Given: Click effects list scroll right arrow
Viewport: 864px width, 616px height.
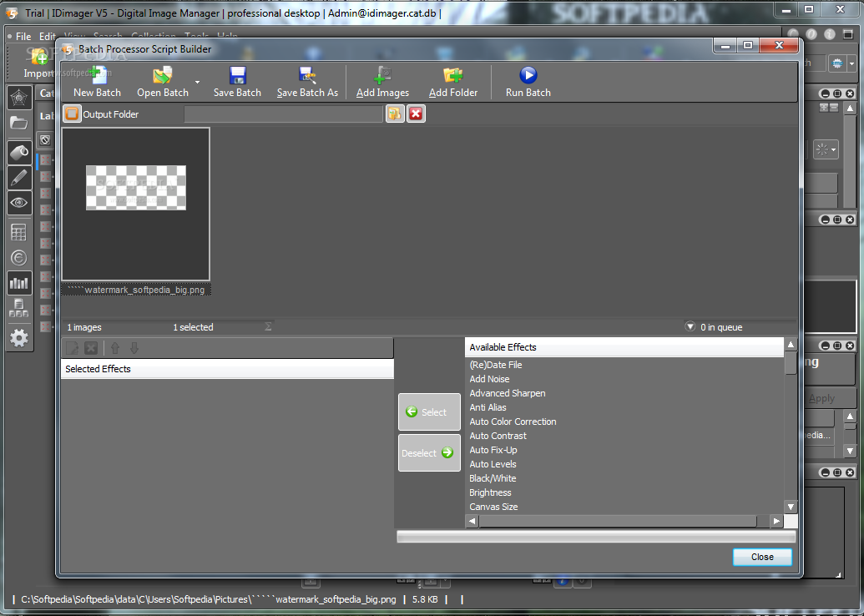Looking at the screenshot, I should coord(776,521).
